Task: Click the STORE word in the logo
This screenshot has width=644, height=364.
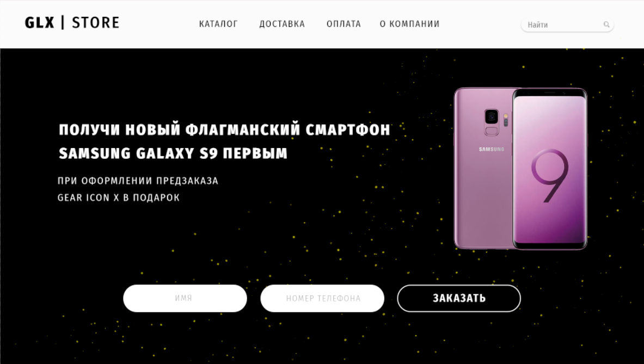Action: click(x=96, y=22)
